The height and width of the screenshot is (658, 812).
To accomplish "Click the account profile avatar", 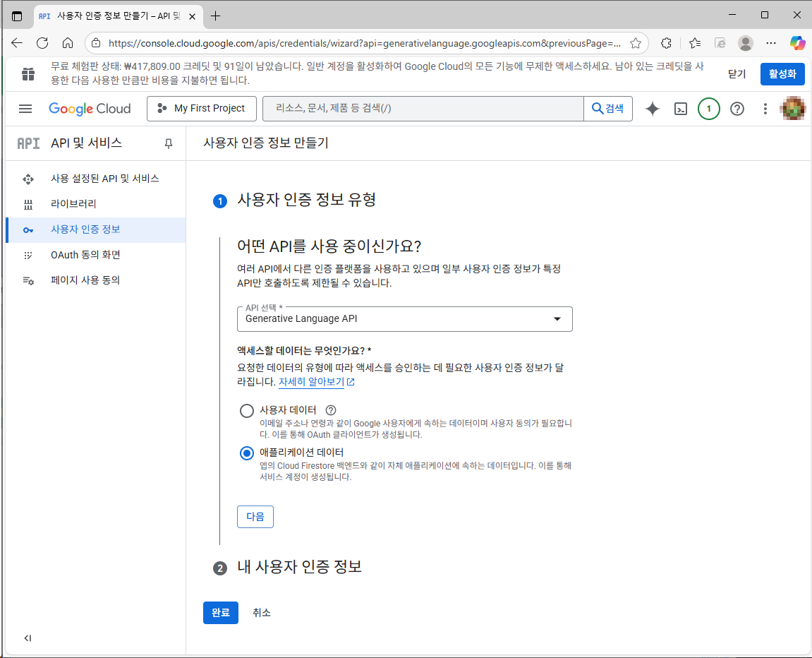I will click(x=793, y=109).
